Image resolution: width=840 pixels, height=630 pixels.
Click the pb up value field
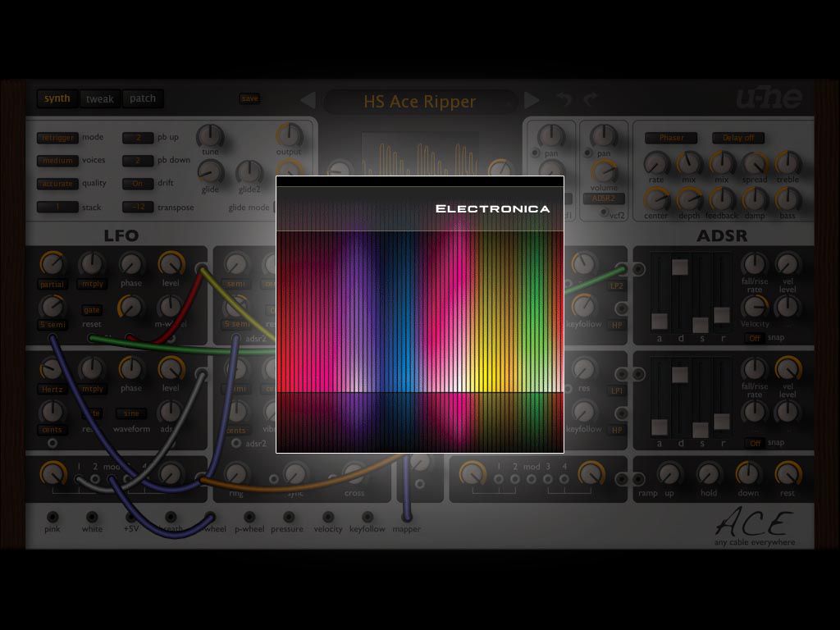click(x=138, y=138)
